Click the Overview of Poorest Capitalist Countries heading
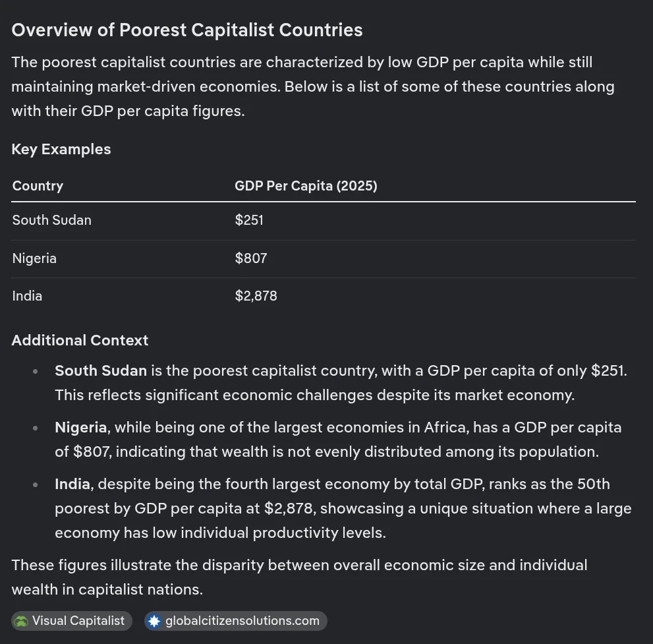The image size is (653, 644). (x=187, y=30)
